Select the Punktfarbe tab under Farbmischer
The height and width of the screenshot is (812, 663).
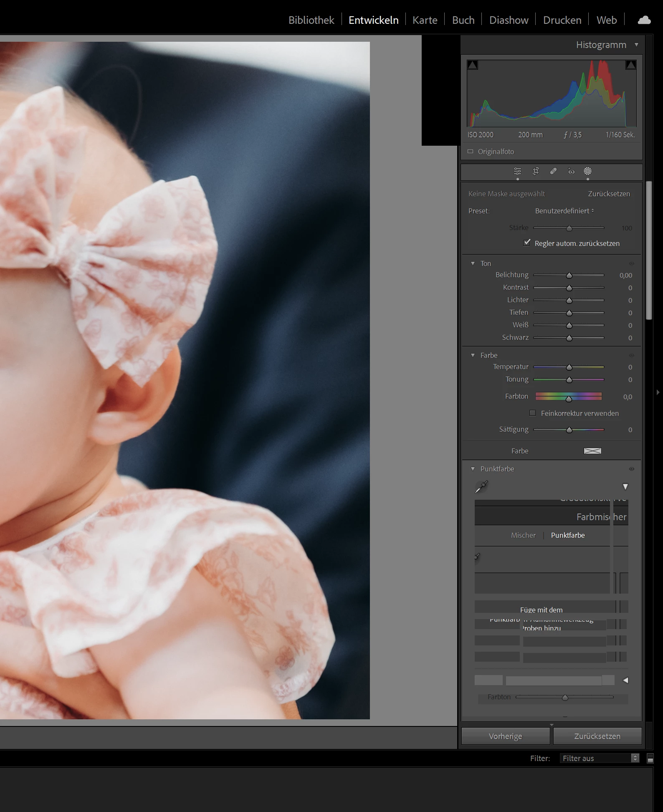point(568,535)
